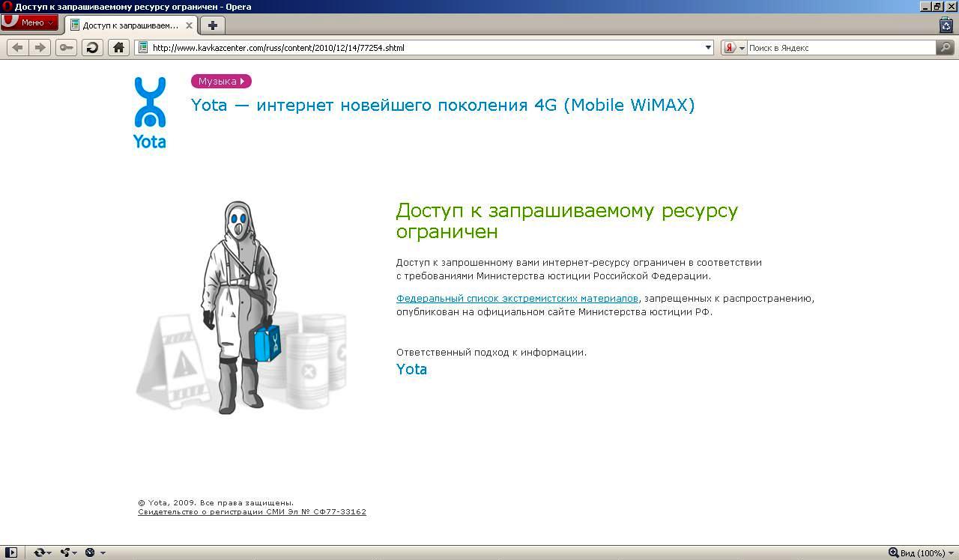This screenshot has height=560, width=959.
Task: Toggle the side panel button in status bar
Action: click(x=10, y=553)
